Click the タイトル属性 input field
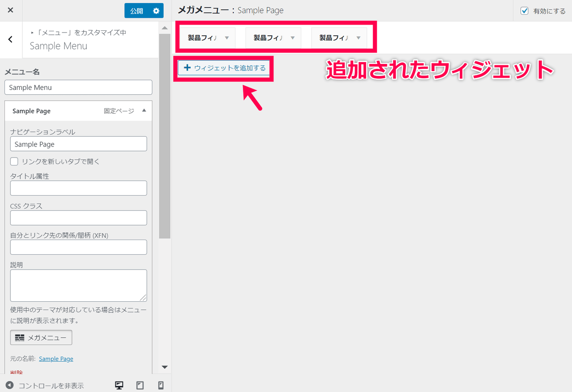The image size is (572, 392). tap(78, 188)
